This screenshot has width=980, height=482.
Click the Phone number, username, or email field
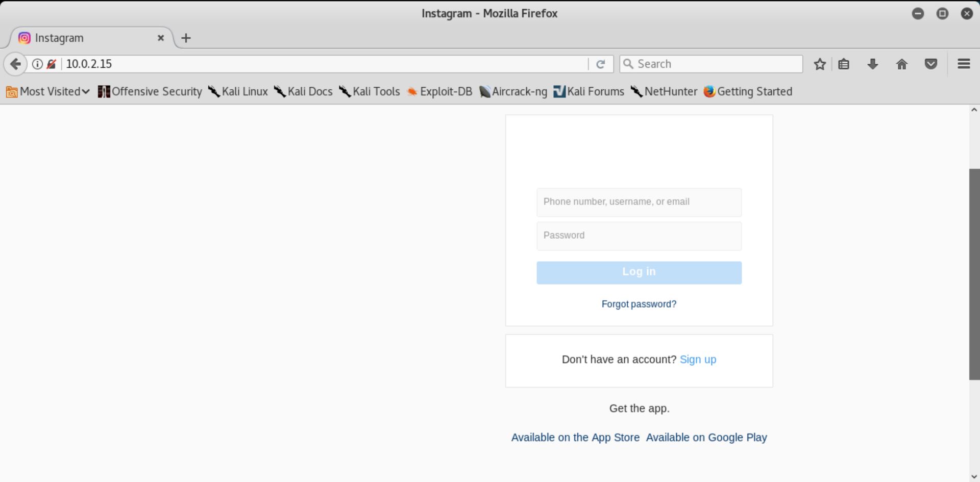tap(639, 202)
